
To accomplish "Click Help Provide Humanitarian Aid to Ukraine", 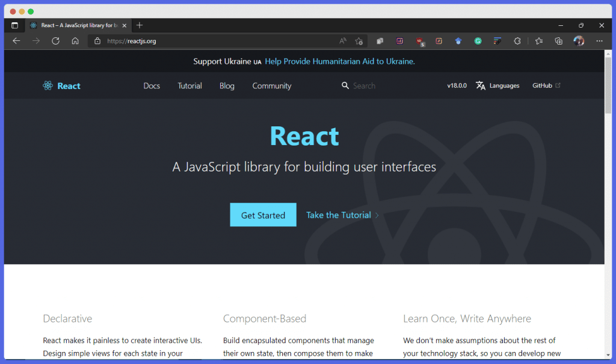I will point(340,61).
